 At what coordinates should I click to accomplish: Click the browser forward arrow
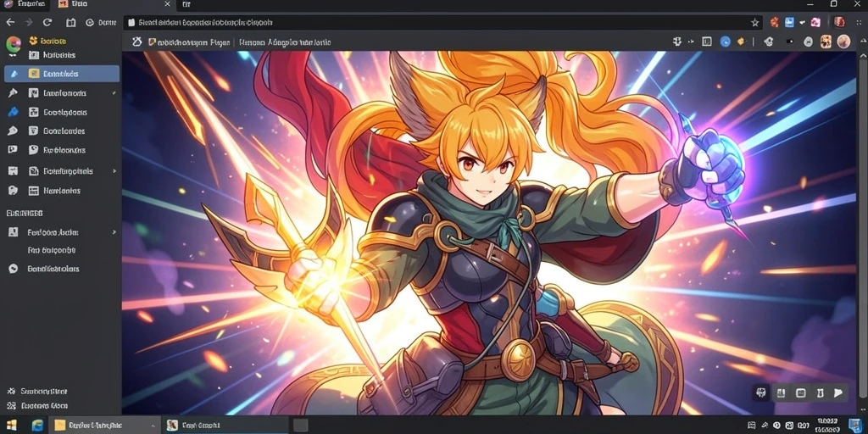tap(29, 23)
